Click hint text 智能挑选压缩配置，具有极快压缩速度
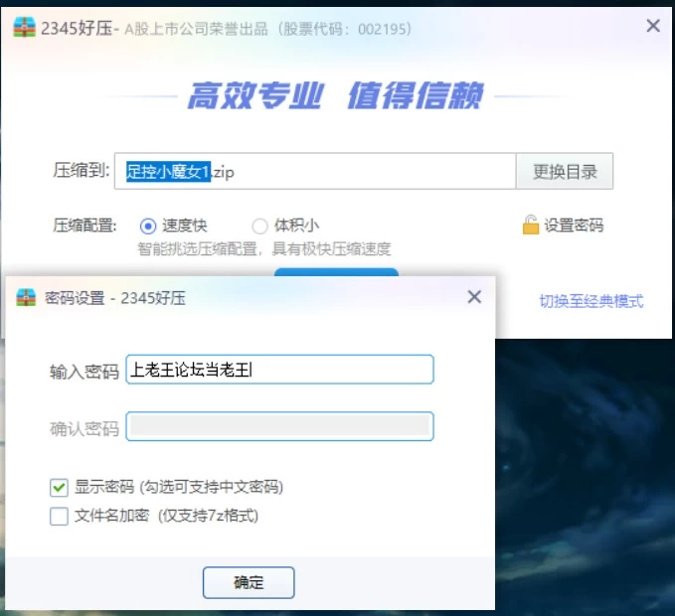Image resolution: width=675 pixels, height=616 pixels. [x=263, y=248]
